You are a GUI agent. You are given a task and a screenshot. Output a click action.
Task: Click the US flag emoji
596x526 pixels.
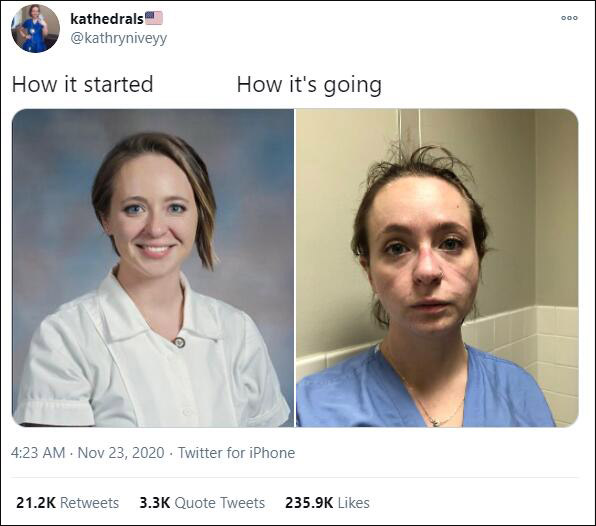click(x=154, y=18)
